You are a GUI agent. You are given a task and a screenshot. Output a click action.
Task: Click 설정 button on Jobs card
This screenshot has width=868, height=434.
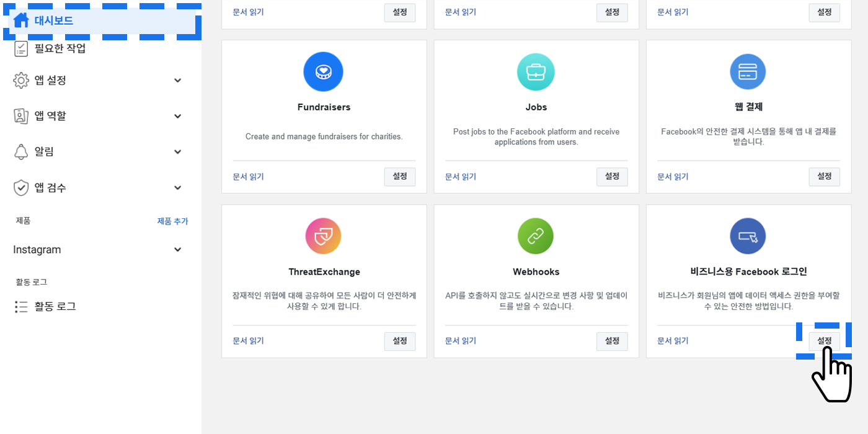click(x=612, y=177)
